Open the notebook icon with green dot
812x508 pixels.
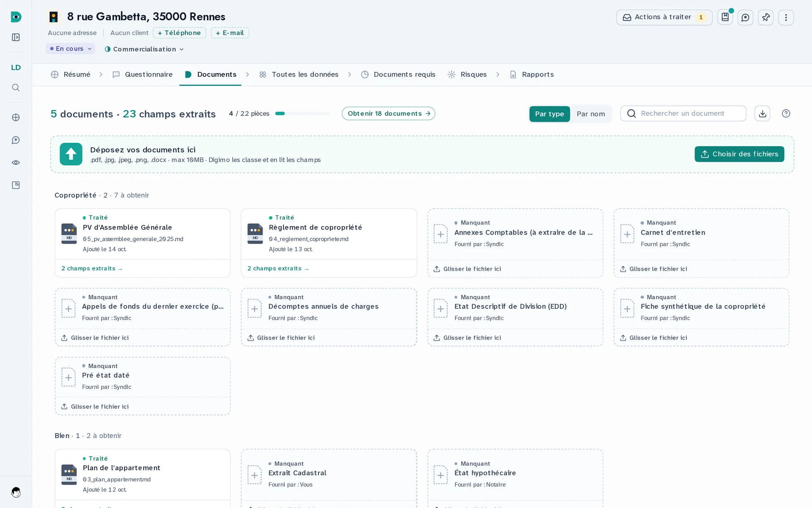[725, 17]
